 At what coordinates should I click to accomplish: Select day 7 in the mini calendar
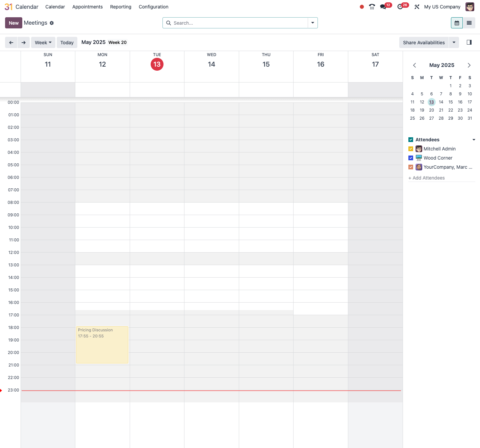441,94
